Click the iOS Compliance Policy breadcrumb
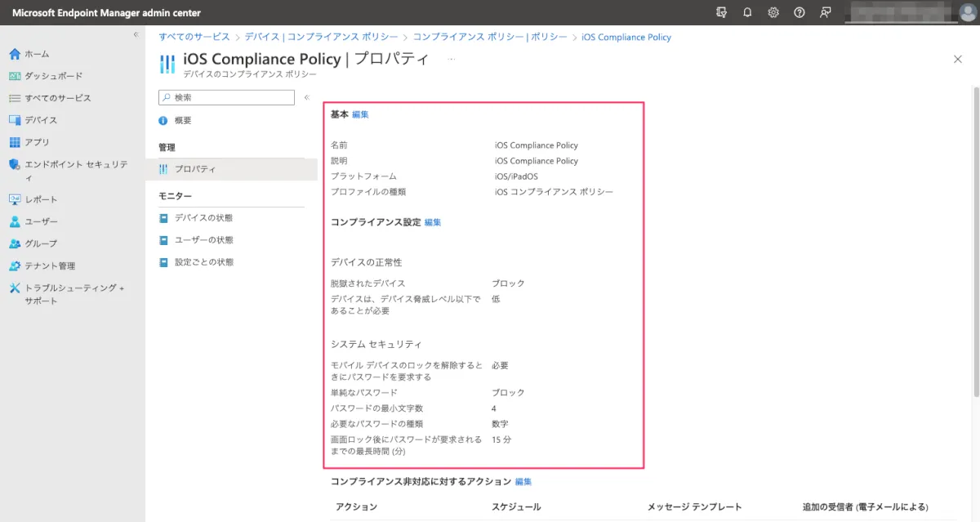980x522 pixels. tap(626, 37)
